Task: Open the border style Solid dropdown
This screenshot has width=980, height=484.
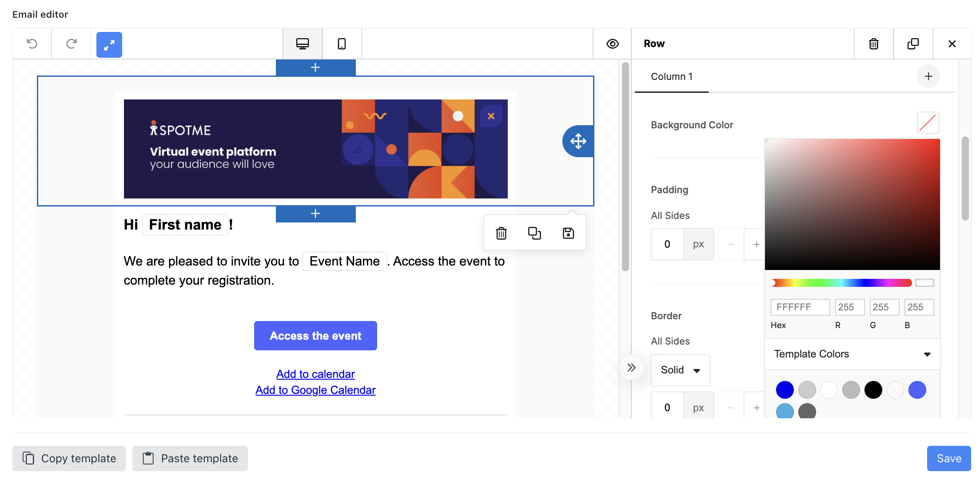Action: [x=680, y=370]
